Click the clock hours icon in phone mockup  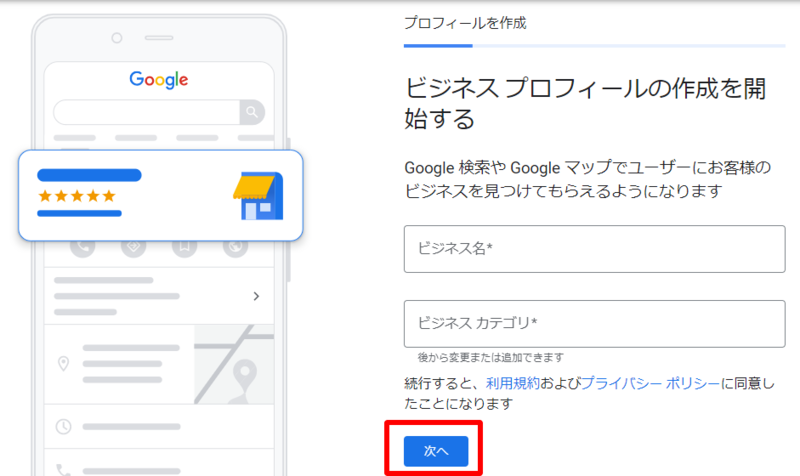(63, 427)
